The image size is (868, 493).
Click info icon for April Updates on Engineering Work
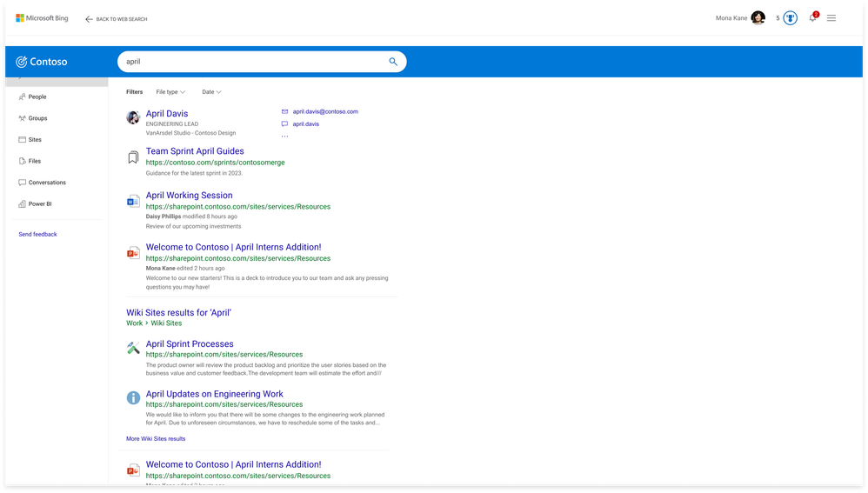pos(133,398)
